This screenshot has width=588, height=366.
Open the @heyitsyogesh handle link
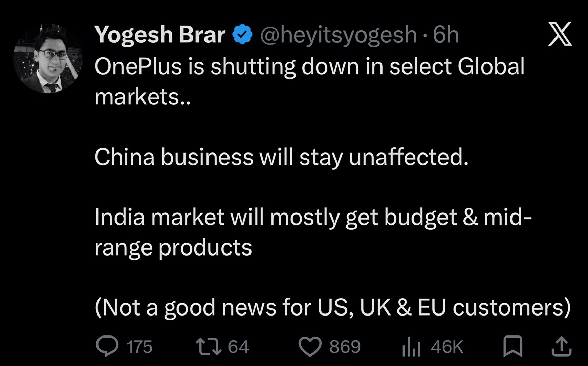pos(338,35)
